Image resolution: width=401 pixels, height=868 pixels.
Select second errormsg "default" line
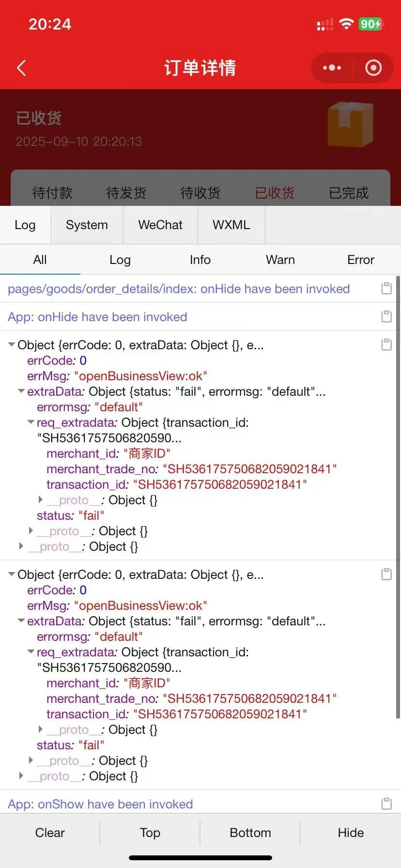point(90,636)
